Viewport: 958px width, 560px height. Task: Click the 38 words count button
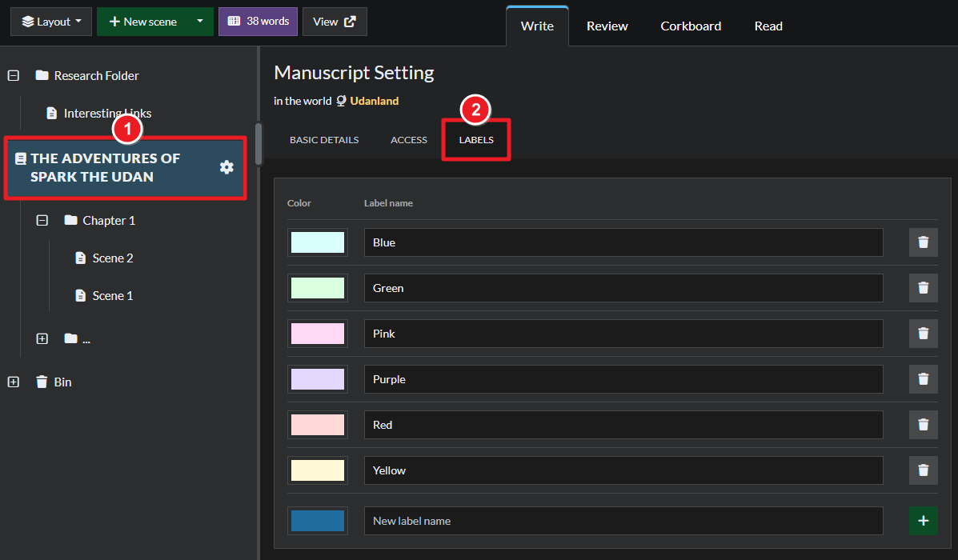click(x=258, y=22)
